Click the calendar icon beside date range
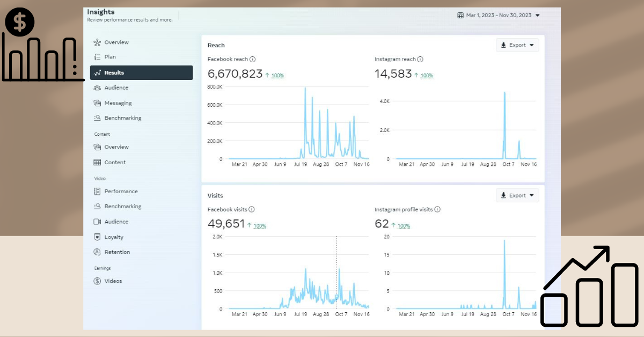644x337 pixels. [460, 16]
